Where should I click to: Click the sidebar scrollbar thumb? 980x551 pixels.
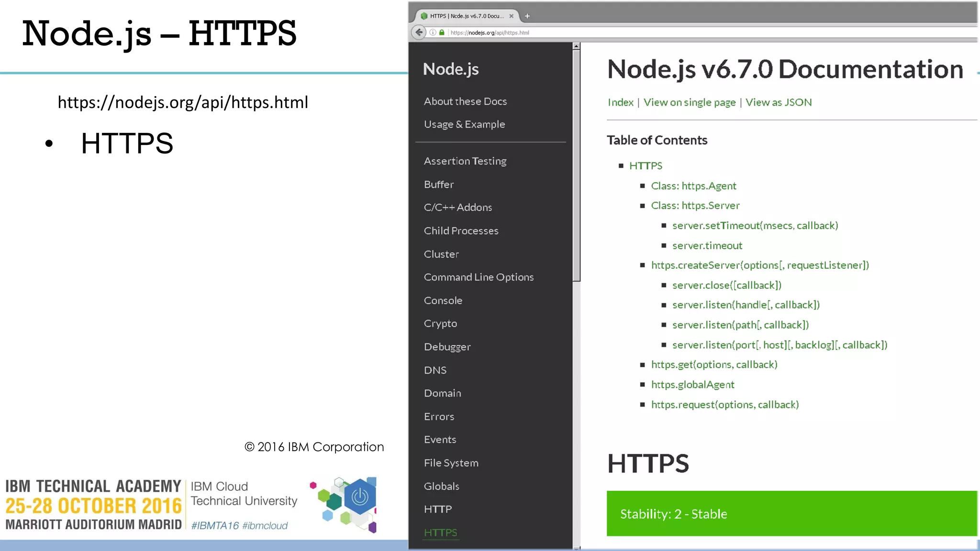click(576, 165)
